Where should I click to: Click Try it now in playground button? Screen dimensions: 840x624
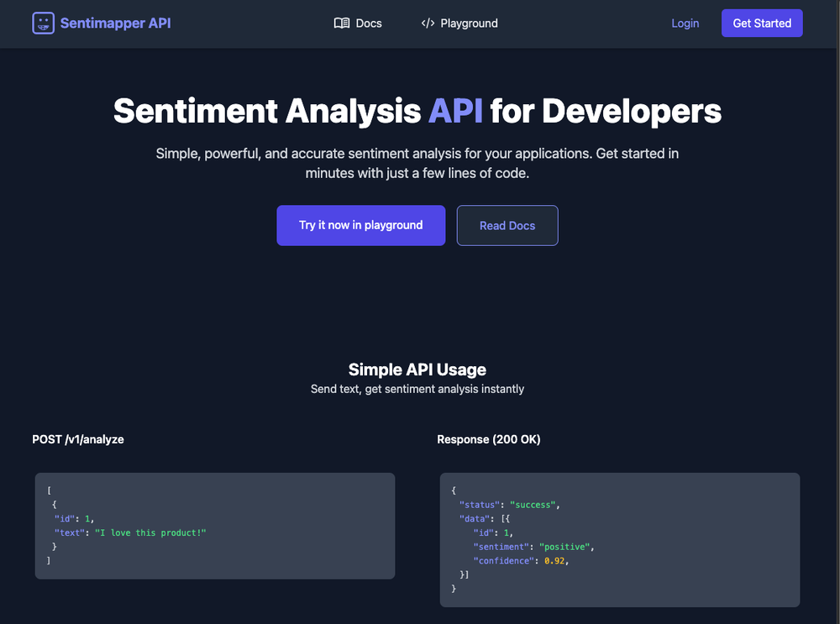point(361,226)
